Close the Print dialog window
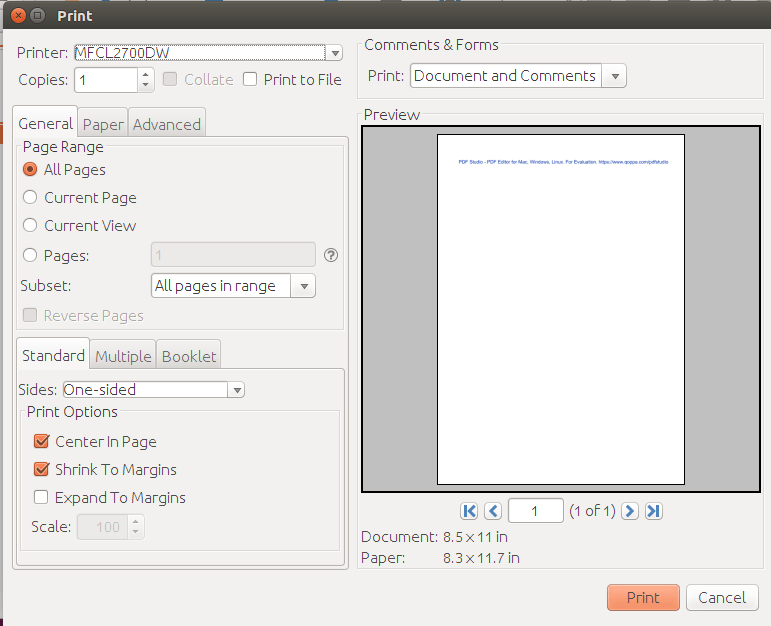The width and height of the screenshot is (771, 626). click(x=18, y=16)
